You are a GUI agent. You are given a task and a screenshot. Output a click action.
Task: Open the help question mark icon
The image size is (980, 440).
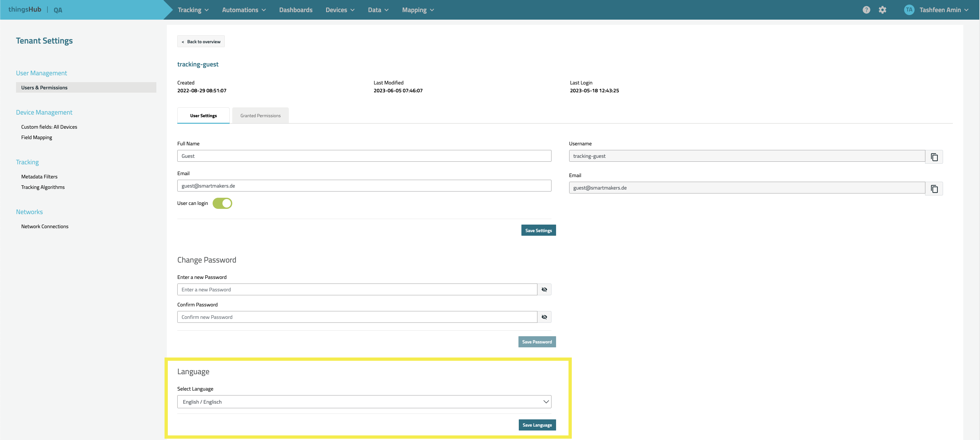coord(866,10)
